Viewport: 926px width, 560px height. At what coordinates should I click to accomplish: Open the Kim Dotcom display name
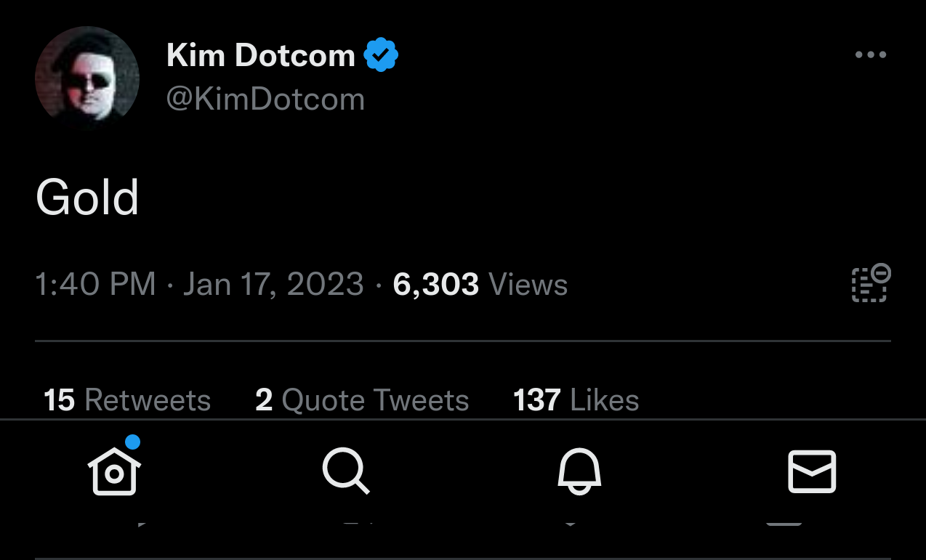coord(260,55)
